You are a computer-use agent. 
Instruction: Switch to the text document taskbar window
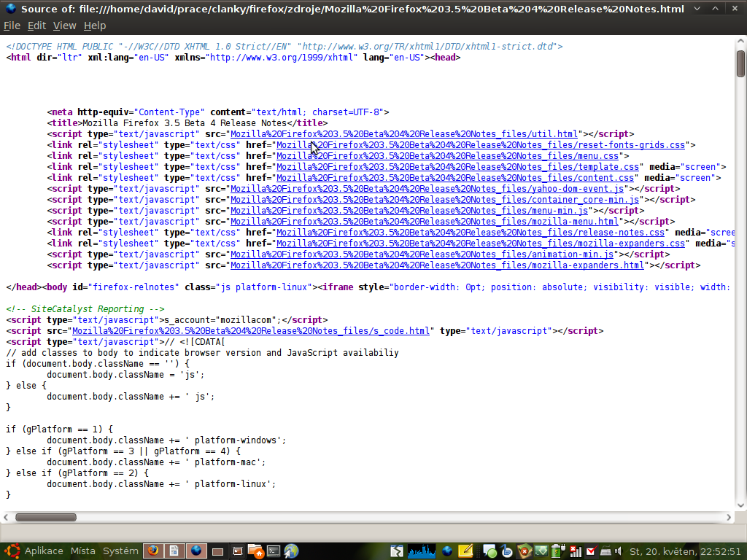(174, 551)
